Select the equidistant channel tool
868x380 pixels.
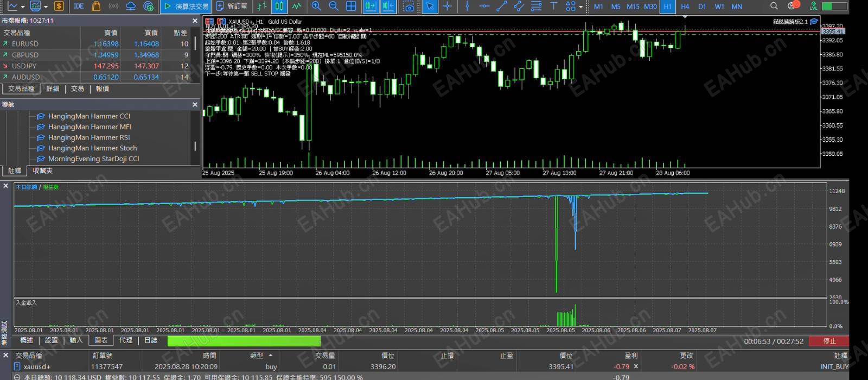[x=519, y=6]
